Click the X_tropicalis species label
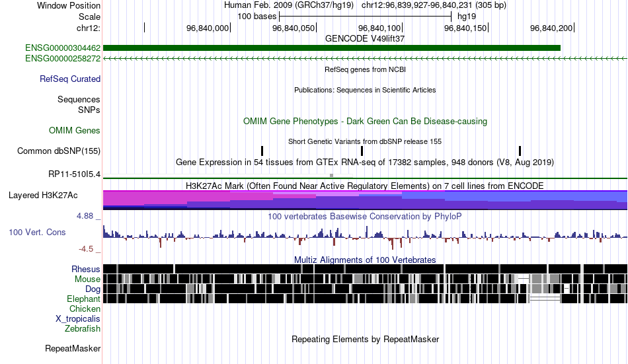Screen dimensions: 628x364 click(x=78, y=319)
